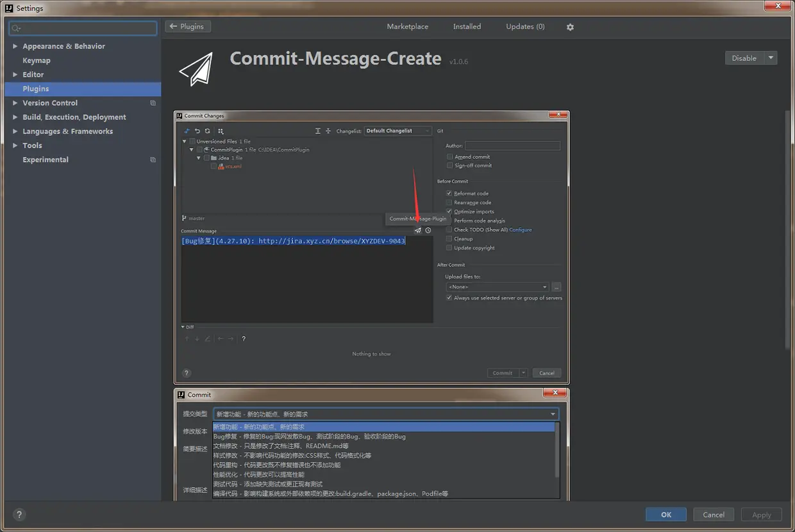795x532 pixels.
Task: Click the IntelliJ icon in Settings title bar
Action: tap(9, 8)
